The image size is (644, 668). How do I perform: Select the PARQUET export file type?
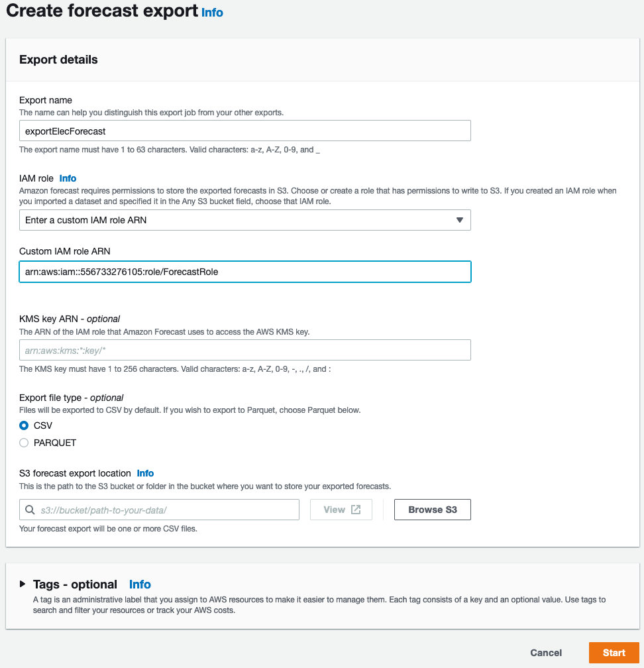pos(23,443)
